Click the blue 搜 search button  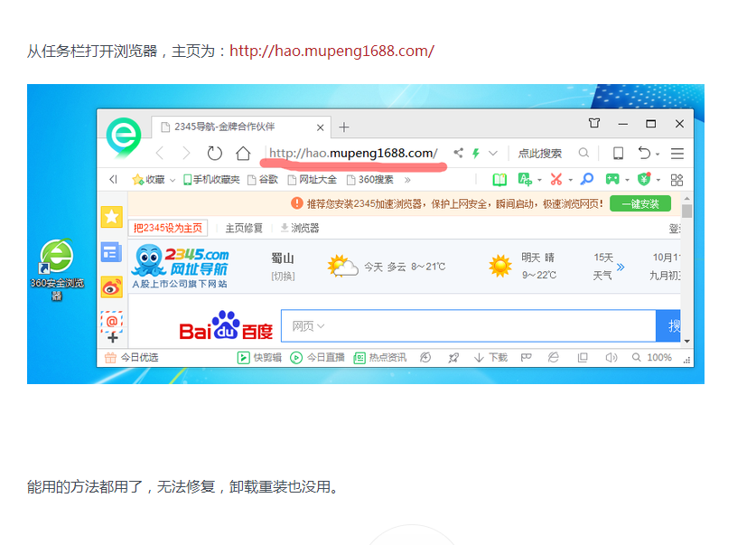pos(668,326)
